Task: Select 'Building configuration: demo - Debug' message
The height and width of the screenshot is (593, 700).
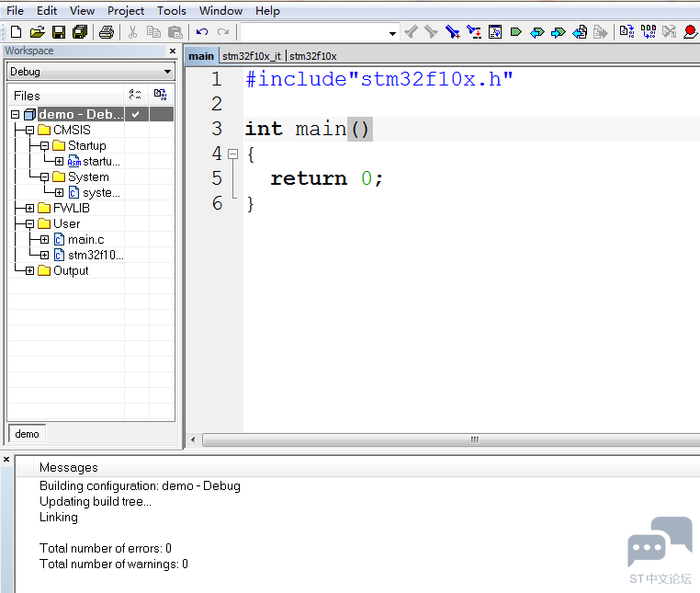Action: 141,485
